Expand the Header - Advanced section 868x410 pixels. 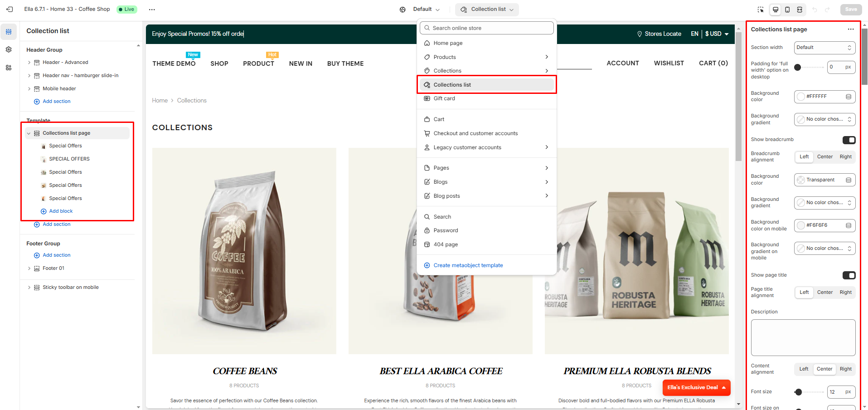29,63
